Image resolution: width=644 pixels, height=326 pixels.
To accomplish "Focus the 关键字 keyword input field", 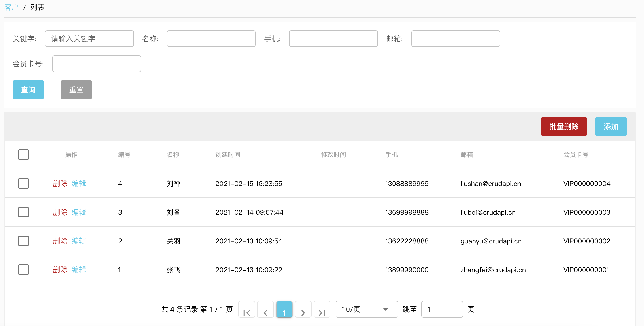I will (89, 39).
